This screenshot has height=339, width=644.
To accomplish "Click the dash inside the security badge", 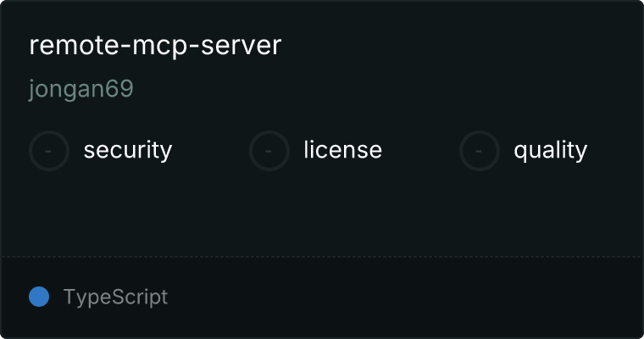I will (x=48, y=151).
